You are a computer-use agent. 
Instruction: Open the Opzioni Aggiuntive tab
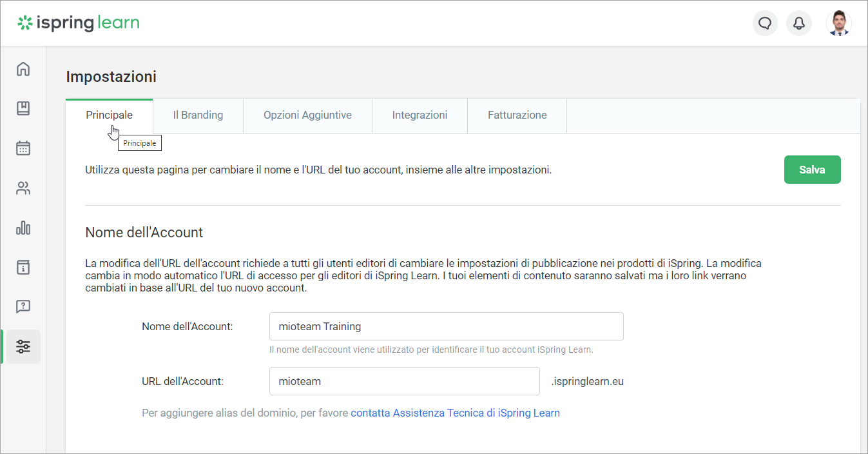pos(307,115)
